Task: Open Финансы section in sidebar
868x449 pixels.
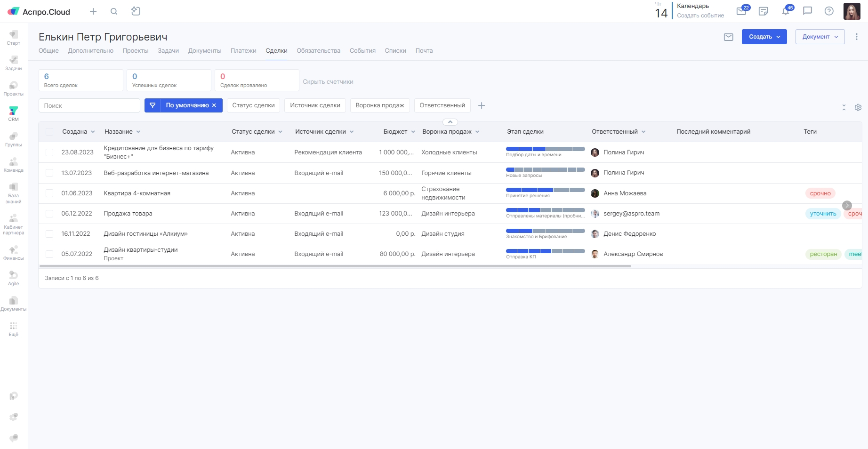Action: pos(14,252)
